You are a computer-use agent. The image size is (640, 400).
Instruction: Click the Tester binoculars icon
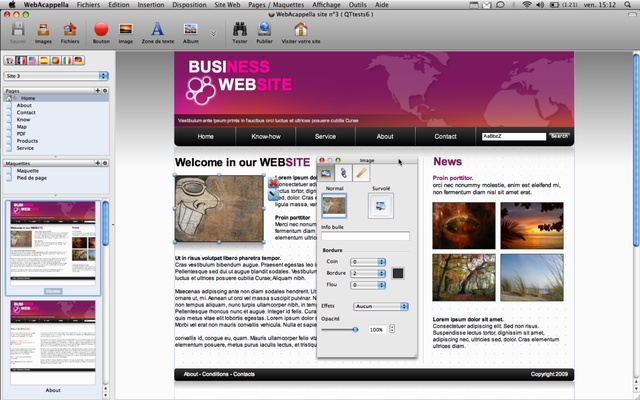(240, 29)
